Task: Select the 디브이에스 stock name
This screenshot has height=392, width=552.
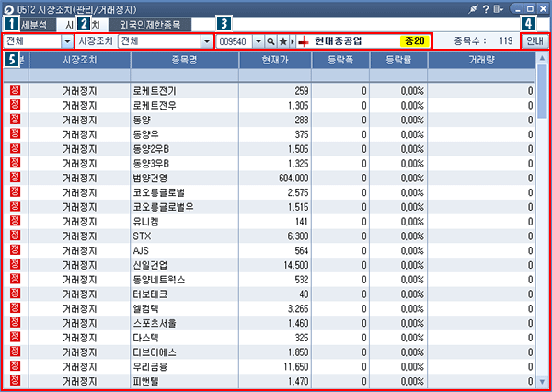Action: (155, 352)
